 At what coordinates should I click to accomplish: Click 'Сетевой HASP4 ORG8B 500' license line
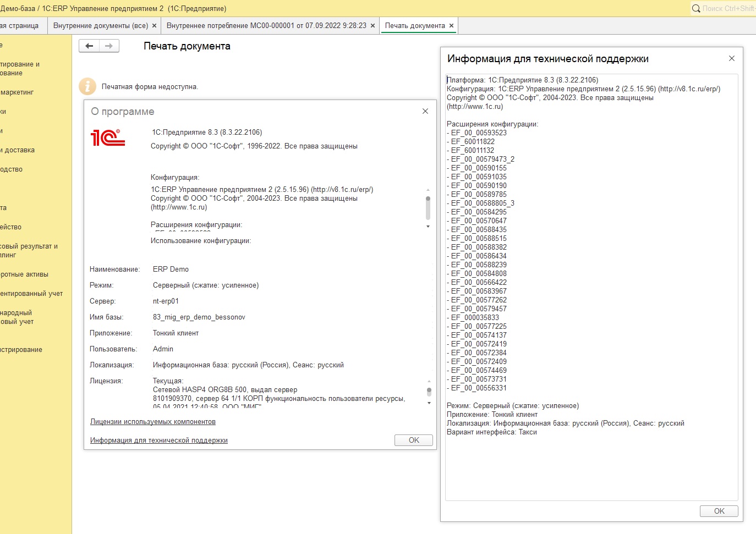click(x=225, y=390)
